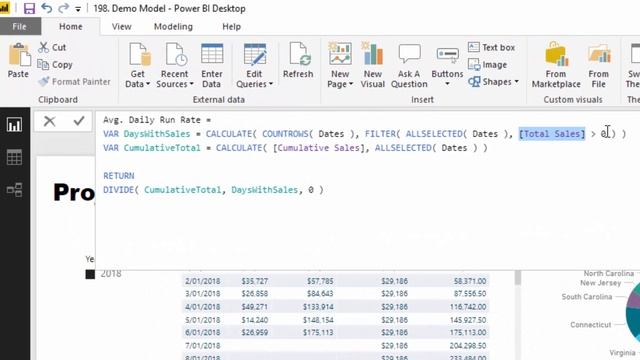Viewport: 640px width, 360px height.
Task: Click the Buttons insert icon
Action: (x=447, y=54)
